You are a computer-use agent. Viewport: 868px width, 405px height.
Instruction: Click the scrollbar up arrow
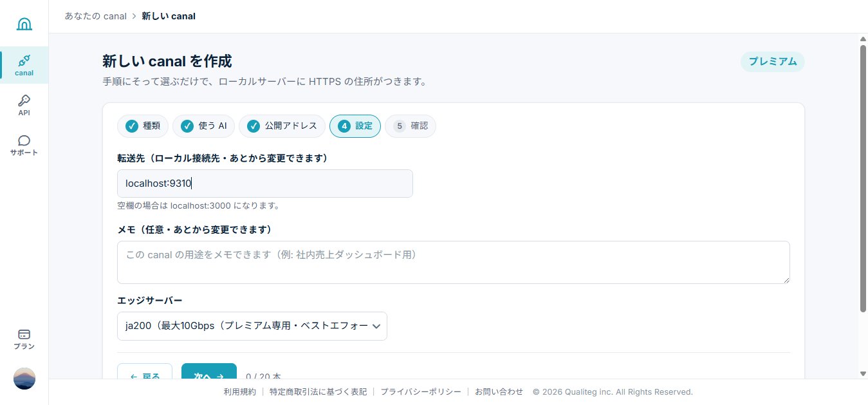tap(863, 39)
